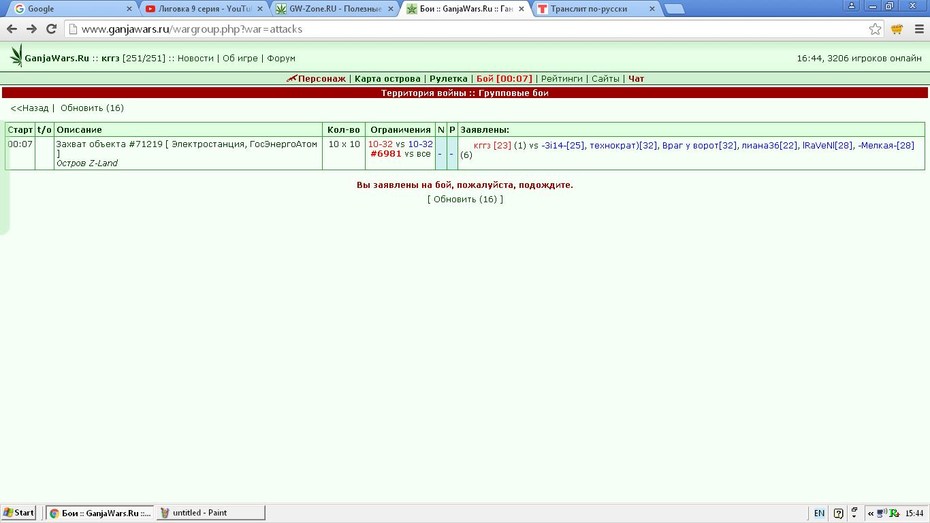The height and width of the screenshot is (523, 930).
Task: Click the <<Назад link
Action: (30, 108)
